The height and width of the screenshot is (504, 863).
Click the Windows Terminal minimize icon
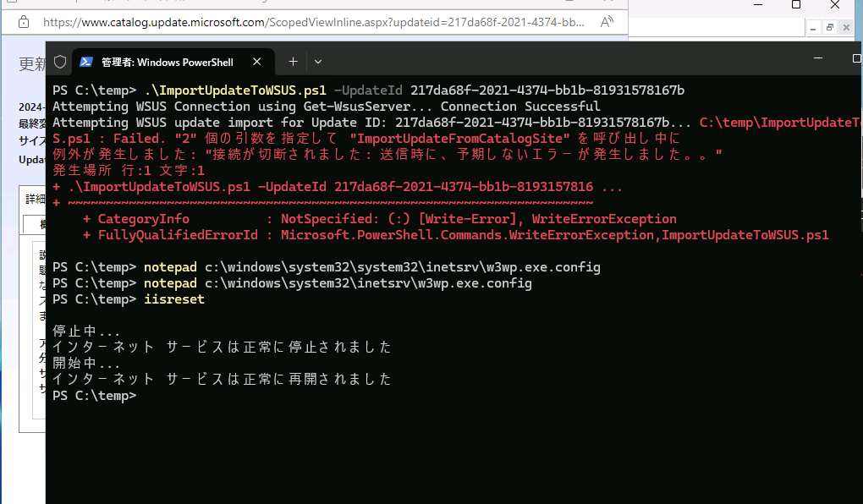(817, 58)
